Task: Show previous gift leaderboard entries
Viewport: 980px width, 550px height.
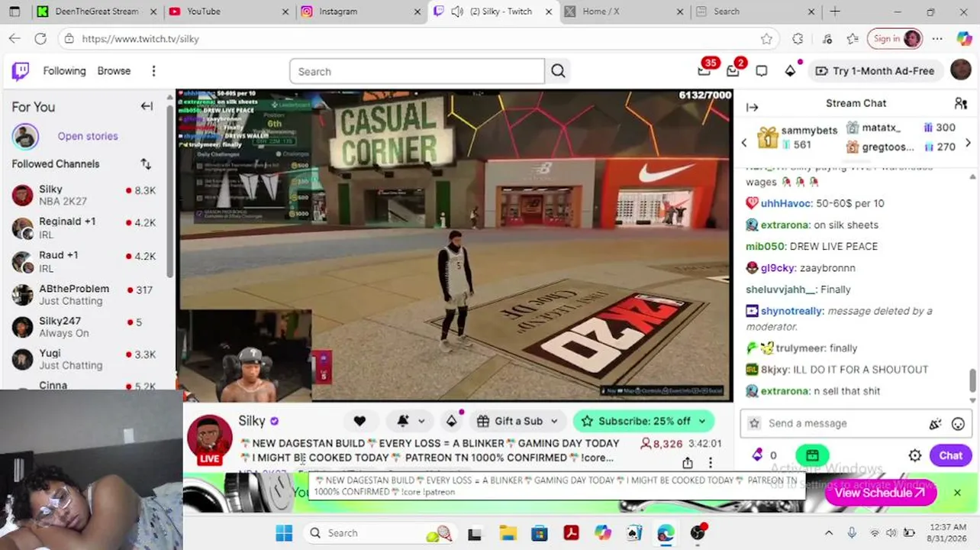Action: [x=744, y=143]
